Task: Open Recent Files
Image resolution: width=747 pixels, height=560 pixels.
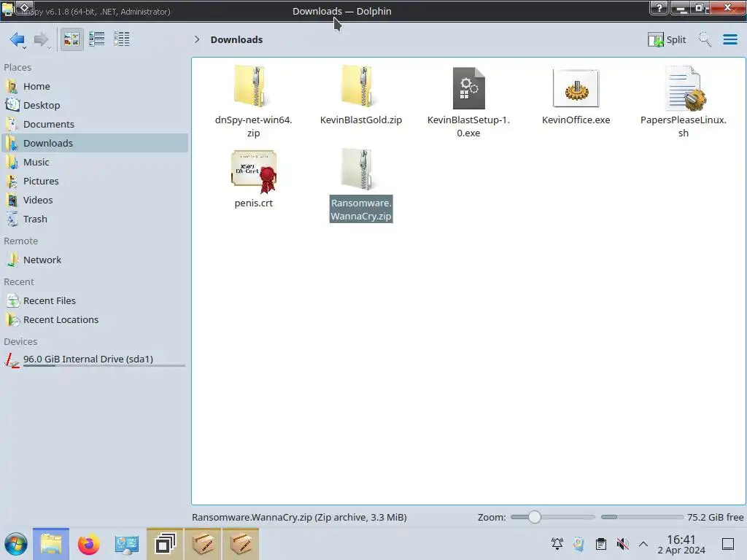Action: (x=95, y=301)
